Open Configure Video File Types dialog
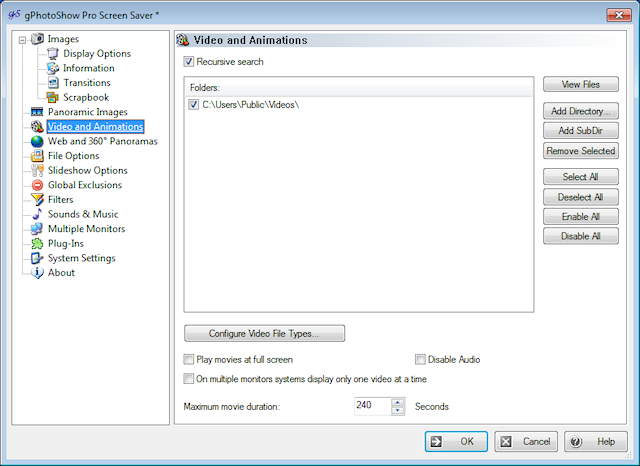 coord(264,333)
